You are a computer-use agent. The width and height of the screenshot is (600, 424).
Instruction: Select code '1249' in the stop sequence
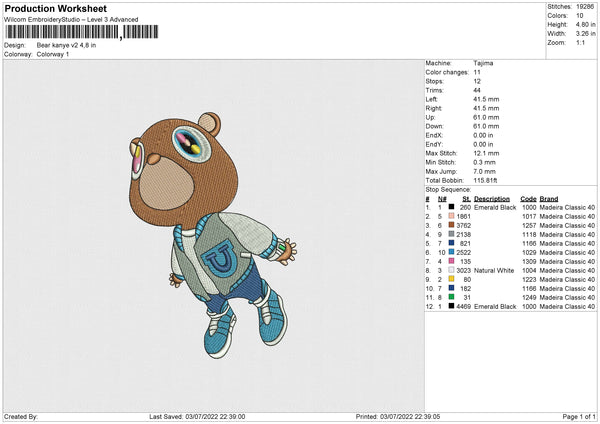[529, 297]
